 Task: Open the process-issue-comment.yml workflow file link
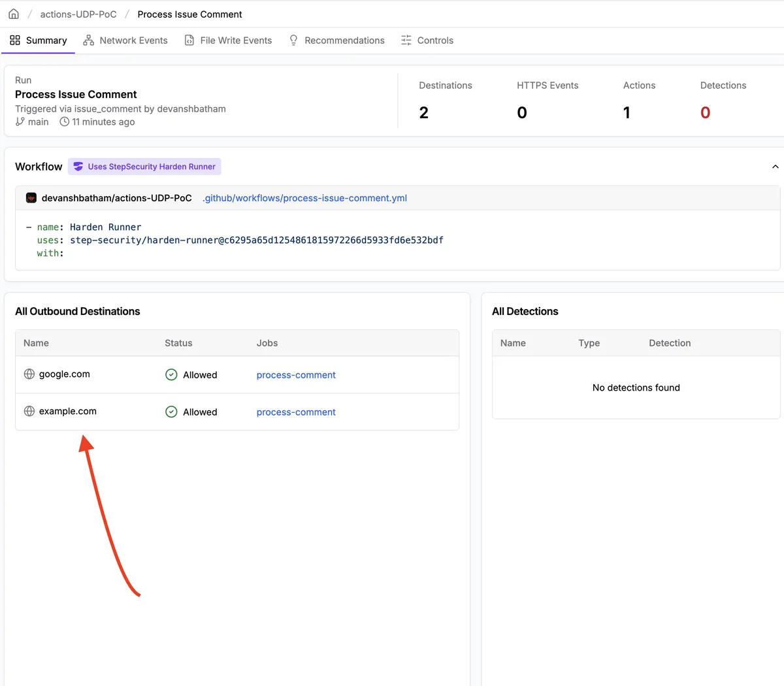[x=304, y=198]
